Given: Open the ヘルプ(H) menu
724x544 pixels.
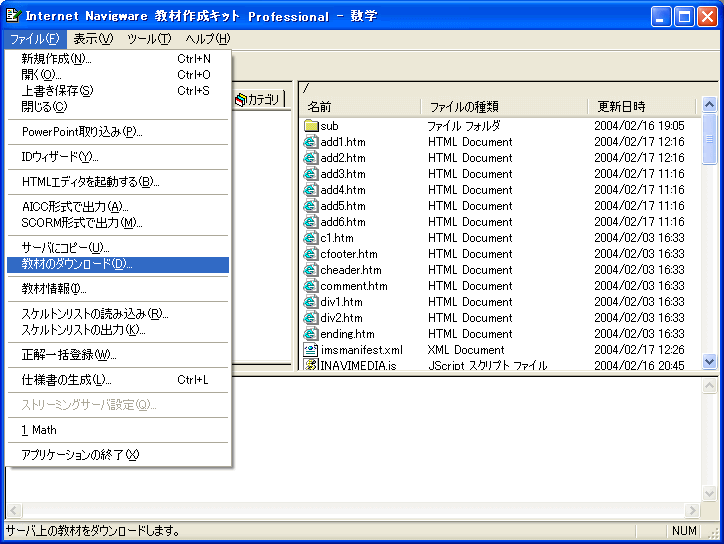Looking at the screenshot, I should (207, 39).
